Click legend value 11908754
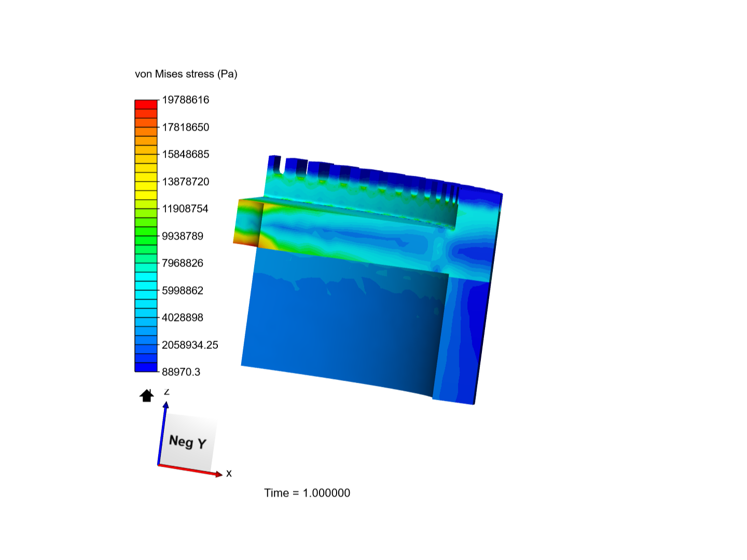The height and width of the screenshot is (560, 747). click(x=185, y=208)
